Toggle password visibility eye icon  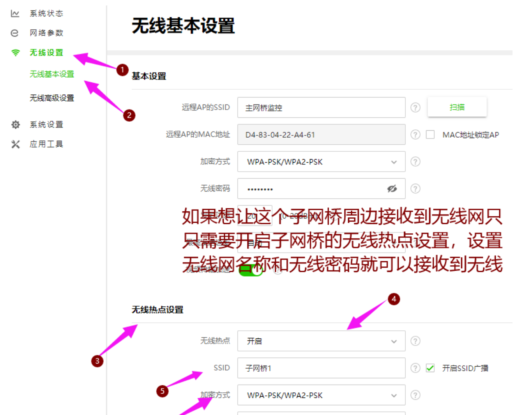tap(392, 189)
